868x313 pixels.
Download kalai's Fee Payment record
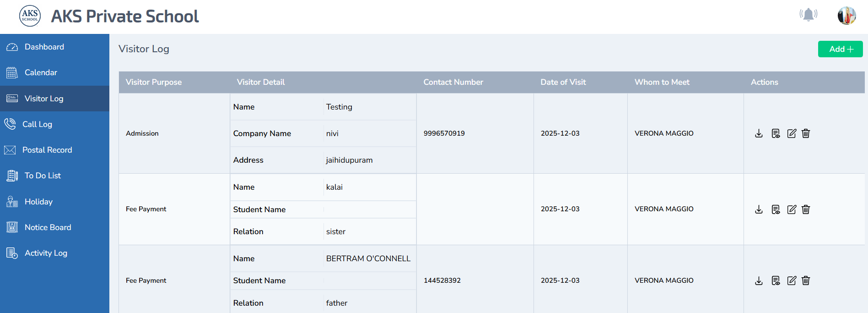coord(759,209)
